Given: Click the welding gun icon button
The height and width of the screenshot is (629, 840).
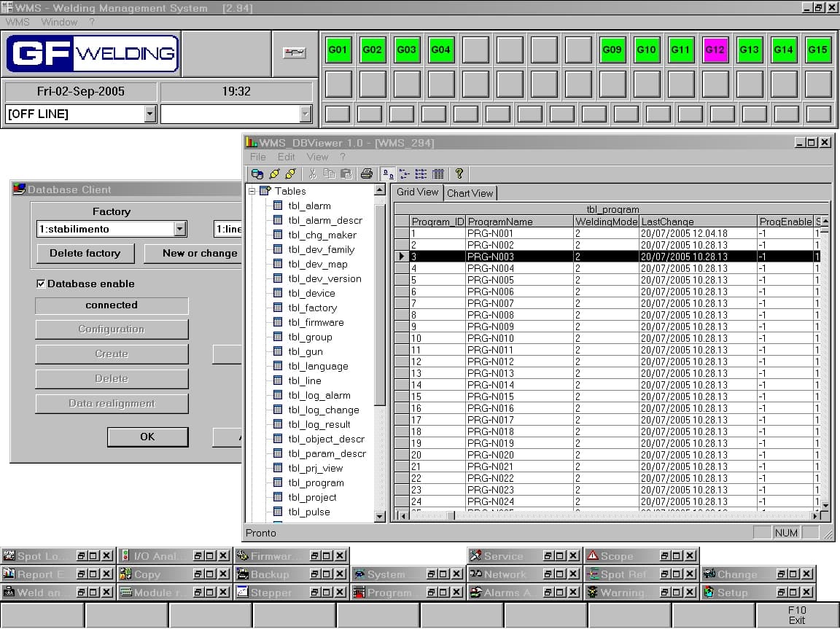Looking at the screenshot, I should [x=295, y=53].
